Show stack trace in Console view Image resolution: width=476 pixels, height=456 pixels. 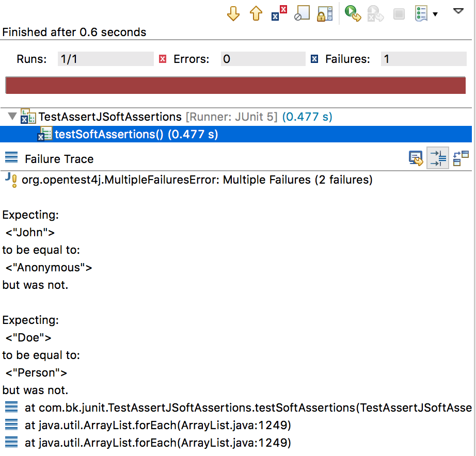click(x=416, y=158)
